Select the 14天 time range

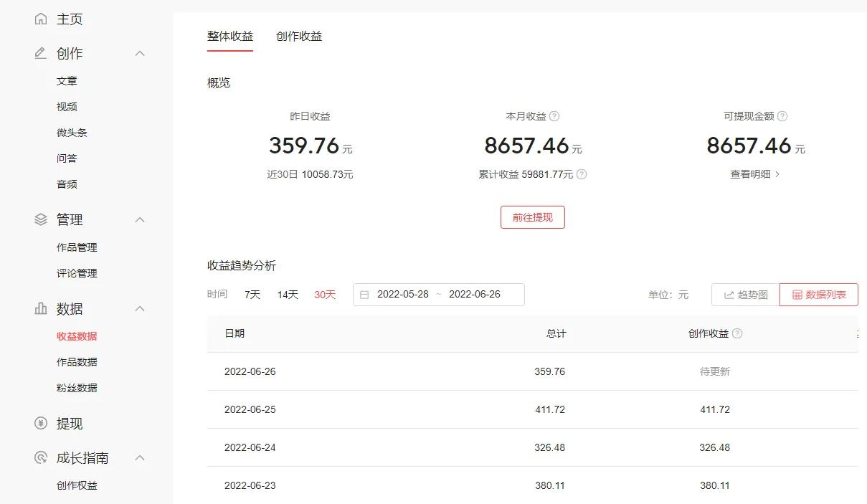(x=286, y=294)
